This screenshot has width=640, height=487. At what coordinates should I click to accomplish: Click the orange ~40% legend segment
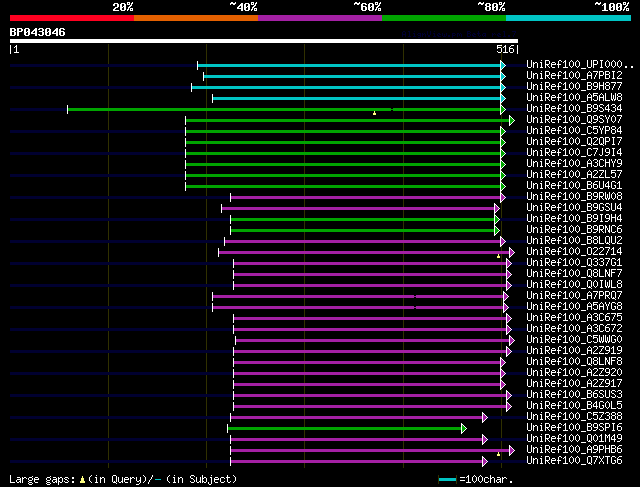[x=196, y=18]
